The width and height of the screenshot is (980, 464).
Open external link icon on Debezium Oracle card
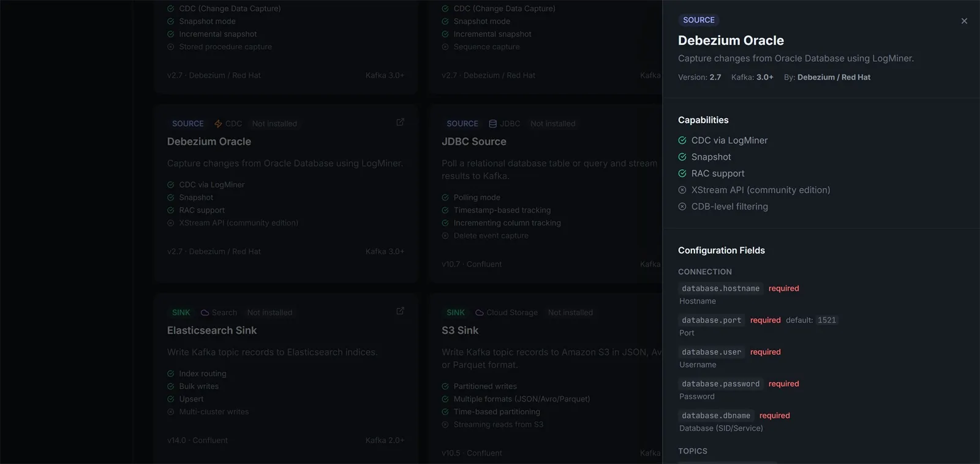[x=400, y=122]
